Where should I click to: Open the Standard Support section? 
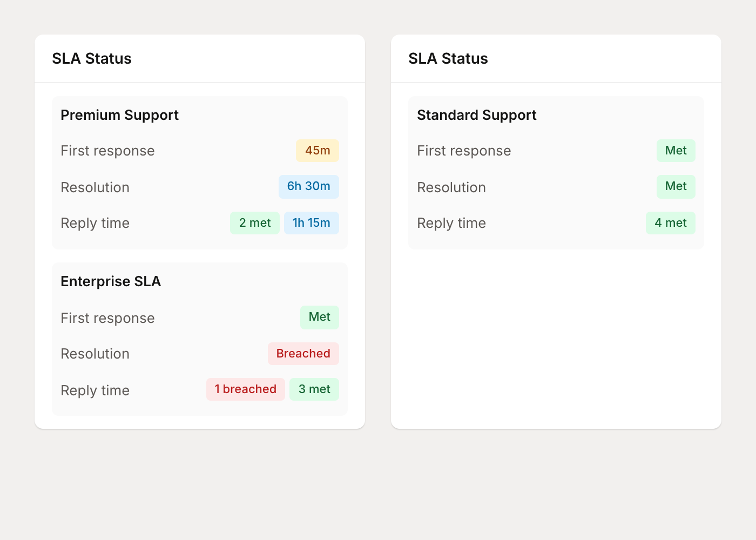476,114
